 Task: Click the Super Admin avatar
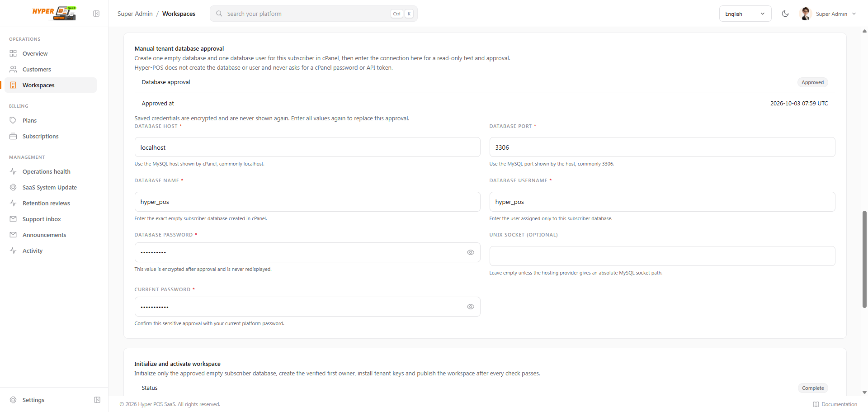click(806, 14)
